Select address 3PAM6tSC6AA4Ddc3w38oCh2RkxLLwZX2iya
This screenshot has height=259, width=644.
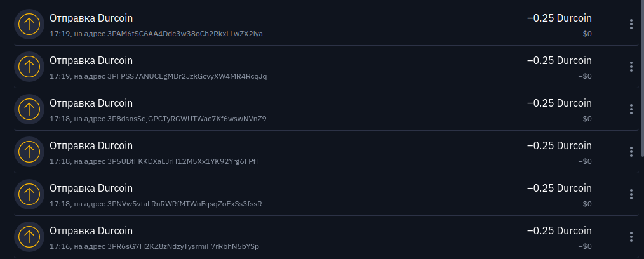tap(185, 34)
